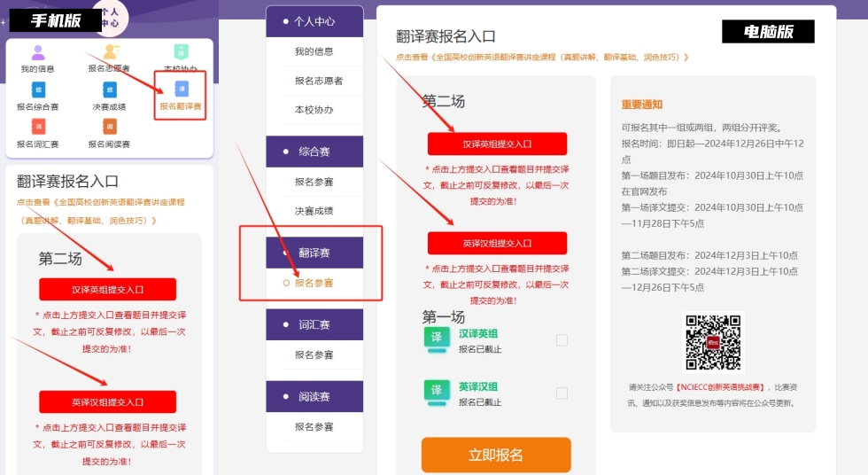Tap the 本校协办 badge icon
868x475 pixels.
click(181, 52)
